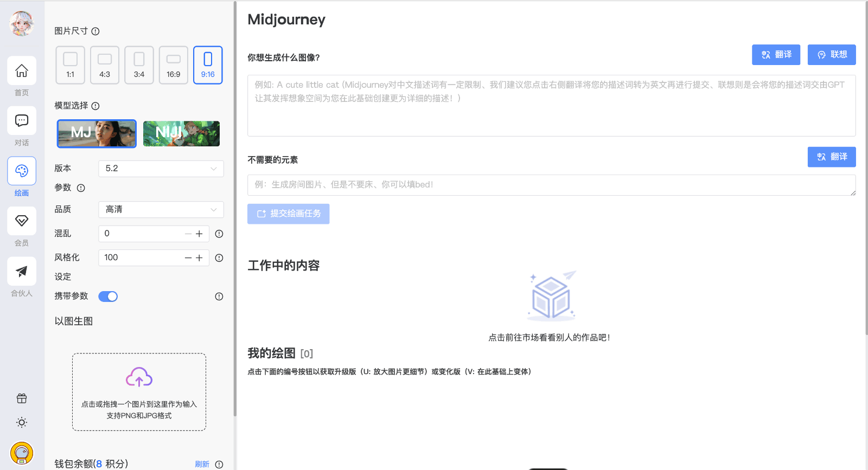Screen dimensions: 868x470
Task: Expand the 品质 高清 dropdown
Action: [161, 210]
